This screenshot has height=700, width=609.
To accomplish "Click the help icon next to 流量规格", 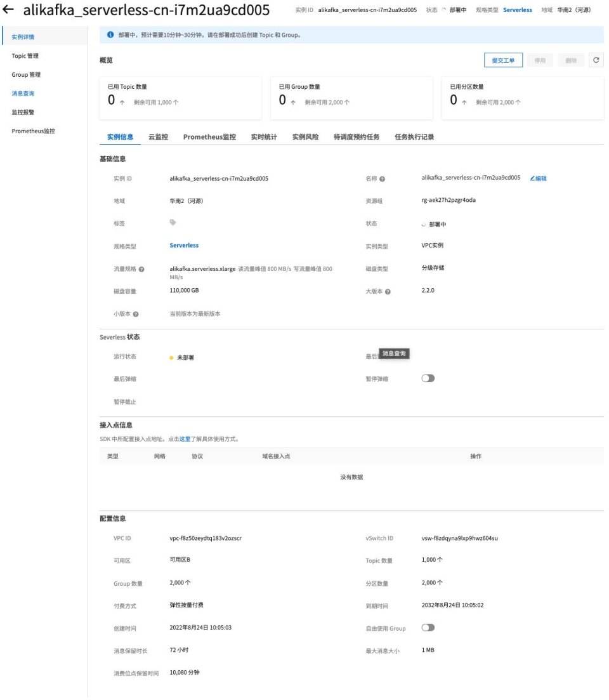I will pos(141,270).
